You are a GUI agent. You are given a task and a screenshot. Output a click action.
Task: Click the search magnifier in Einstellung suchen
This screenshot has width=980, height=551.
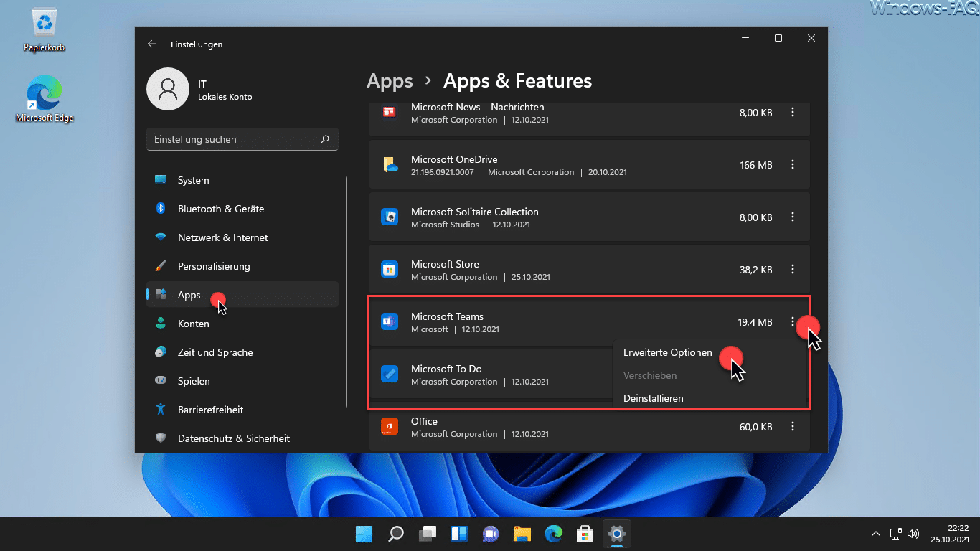click(x=325, y=139)
